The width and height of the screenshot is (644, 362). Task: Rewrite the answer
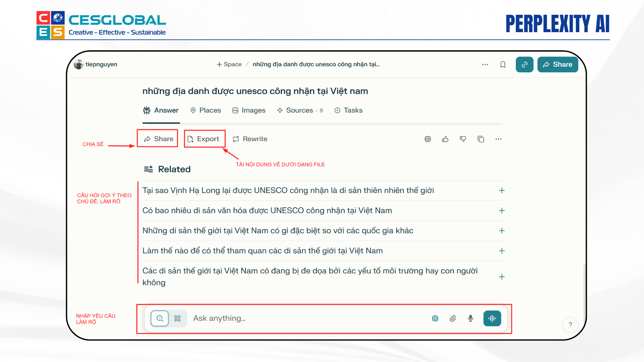pos(250,139)
